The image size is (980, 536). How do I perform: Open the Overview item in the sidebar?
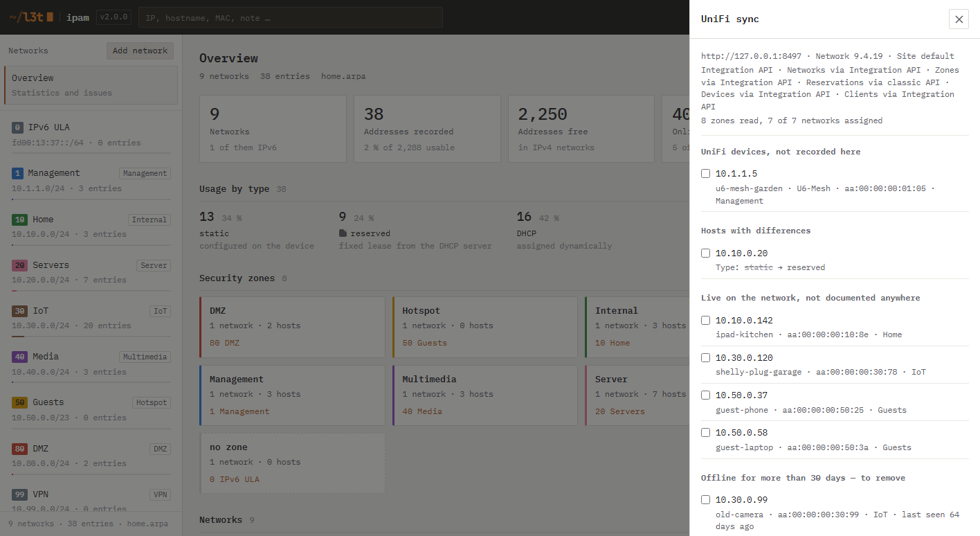click(91, 85)
